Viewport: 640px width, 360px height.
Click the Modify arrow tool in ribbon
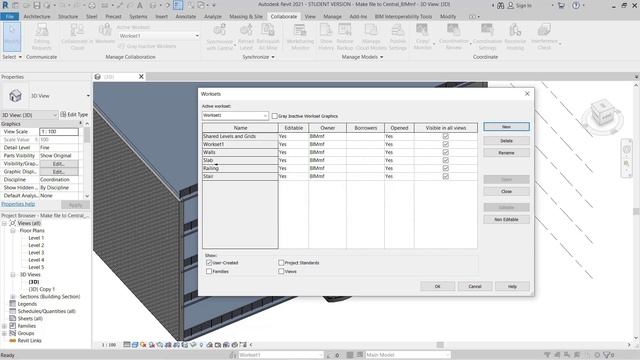click(x=12, y=36)
